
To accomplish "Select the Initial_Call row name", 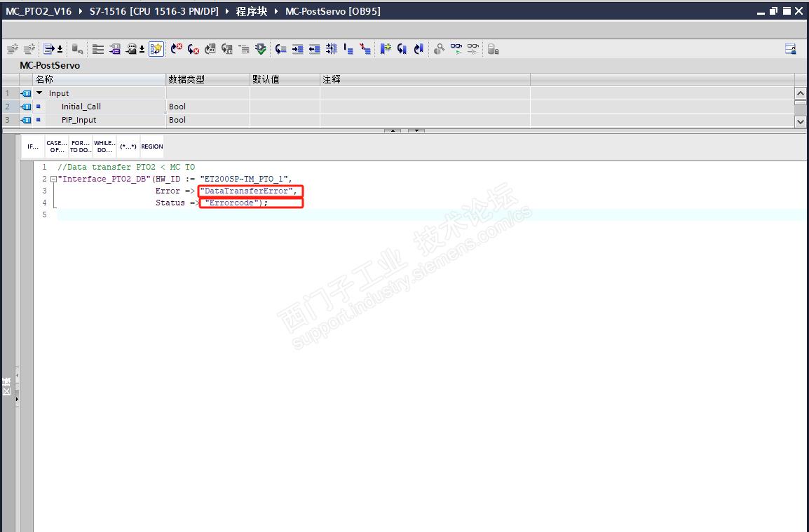I will tap(81, 107).
